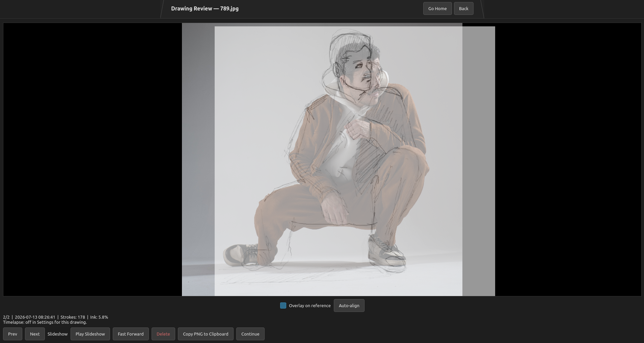Screen dimensions: 644x343
Task: Toggle the Overlay on reference checkbox
Action: pyautogui.click(x=283, y=305)
